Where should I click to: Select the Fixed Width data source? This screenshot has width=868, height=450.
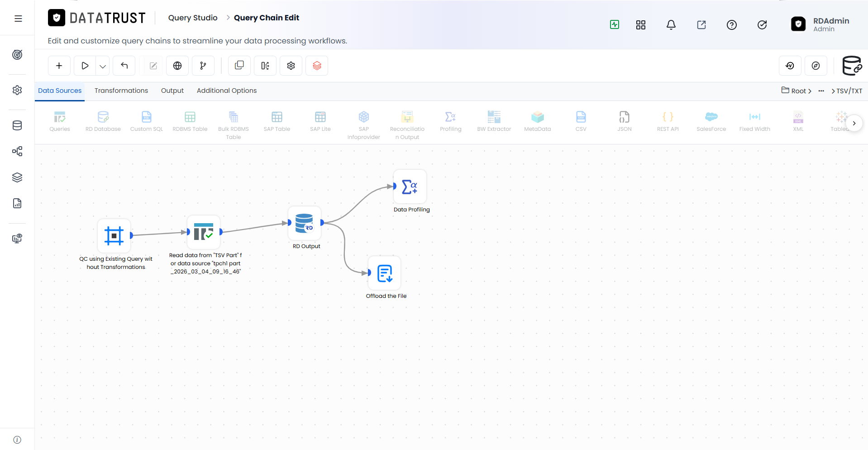click(755, 121)
